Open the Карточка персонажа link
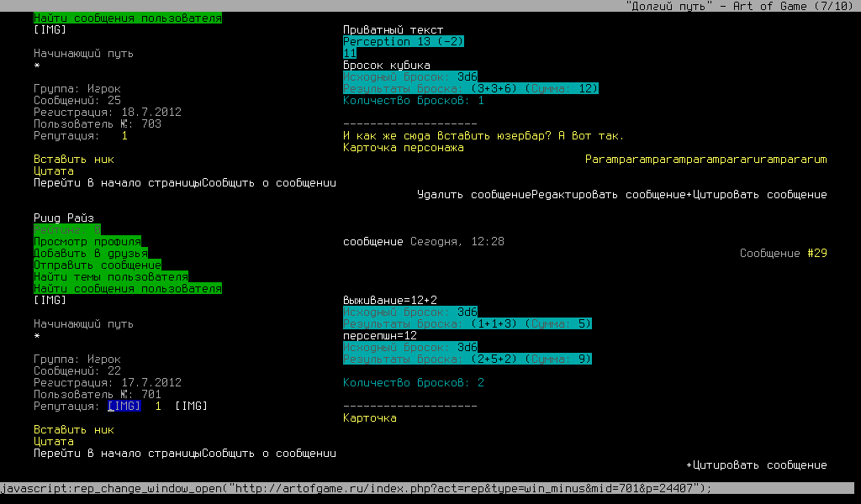 404,148
